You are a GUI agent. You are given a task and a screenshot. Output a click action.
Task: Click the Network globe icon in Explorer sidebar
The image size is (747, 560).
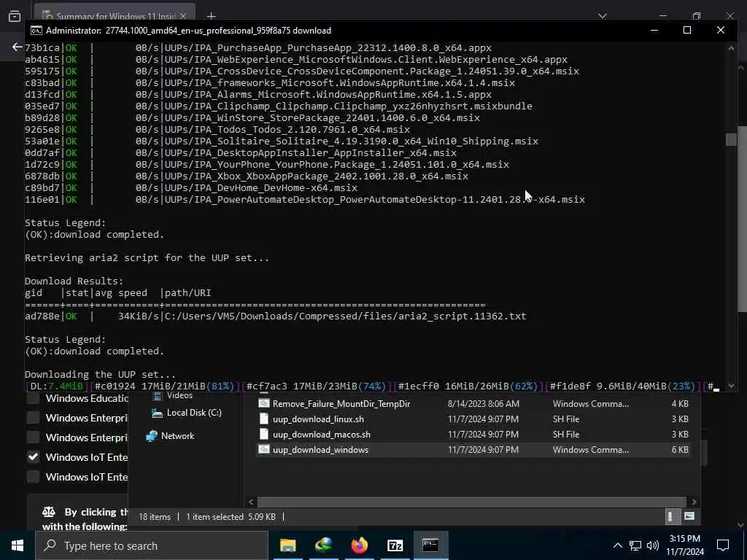pyautogui.click(x=152, y=436)
